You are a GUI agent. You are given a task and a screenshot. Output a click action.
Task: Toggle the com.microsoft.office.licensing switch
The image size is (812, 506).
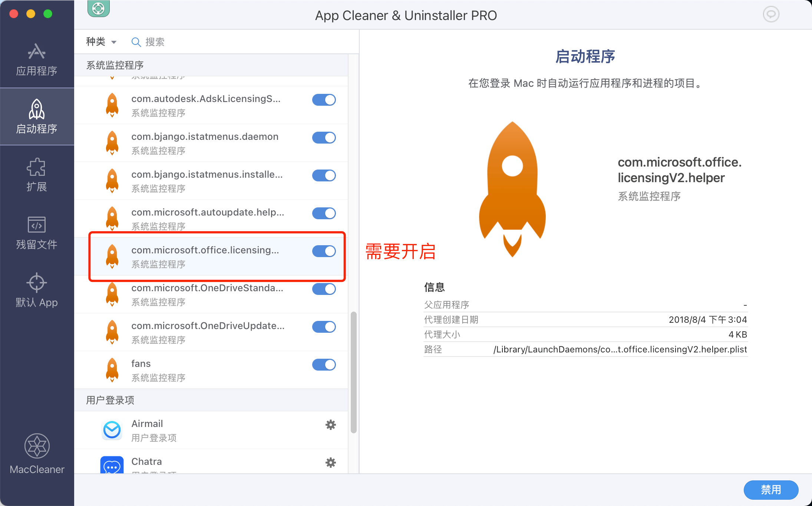point(324,251)
